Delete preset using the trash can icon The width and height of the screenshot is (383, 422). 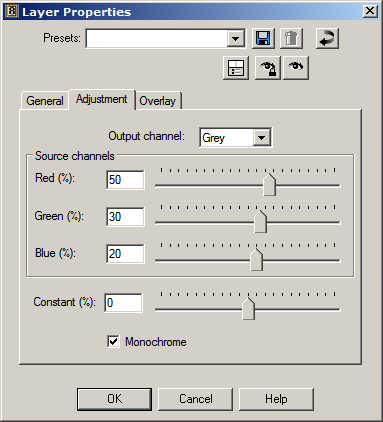(291, 38)
